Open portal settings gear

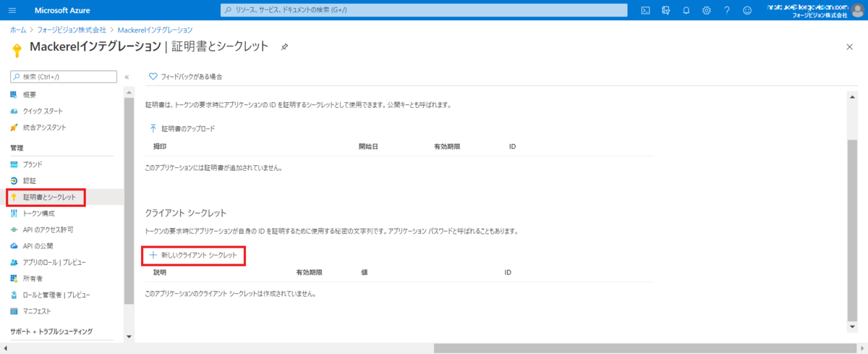(x=707, y=10)
